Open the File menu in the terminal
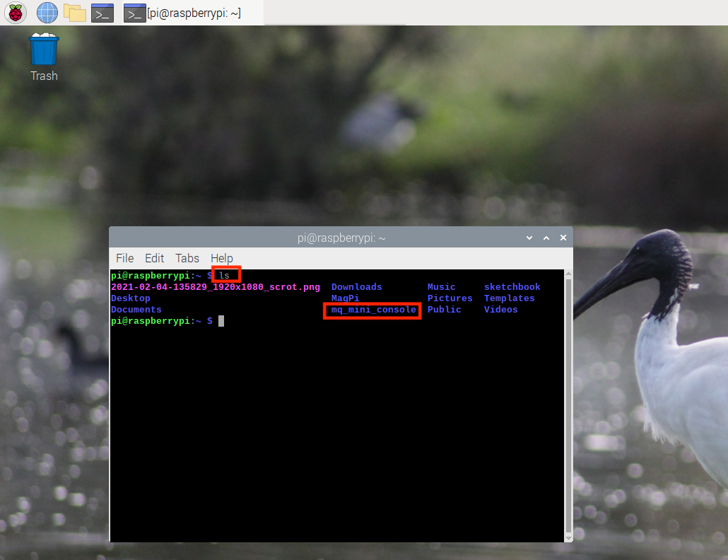 [124, 258]
